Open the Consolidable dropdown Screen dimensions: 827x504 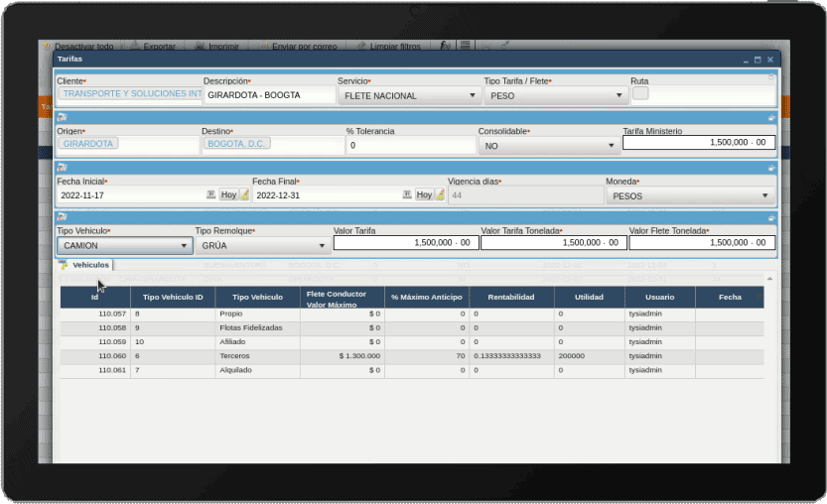(548, 145)
